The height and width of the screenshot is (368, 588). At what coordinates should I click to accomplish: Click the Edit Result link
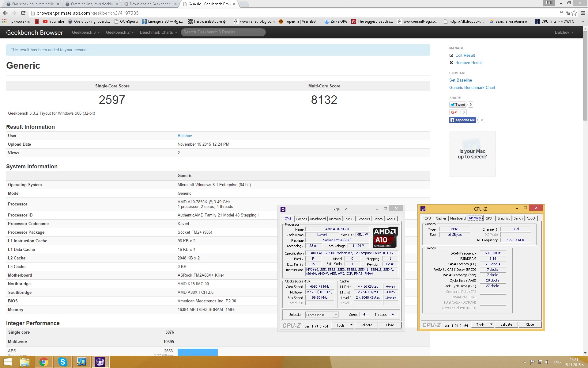(465, 55)
